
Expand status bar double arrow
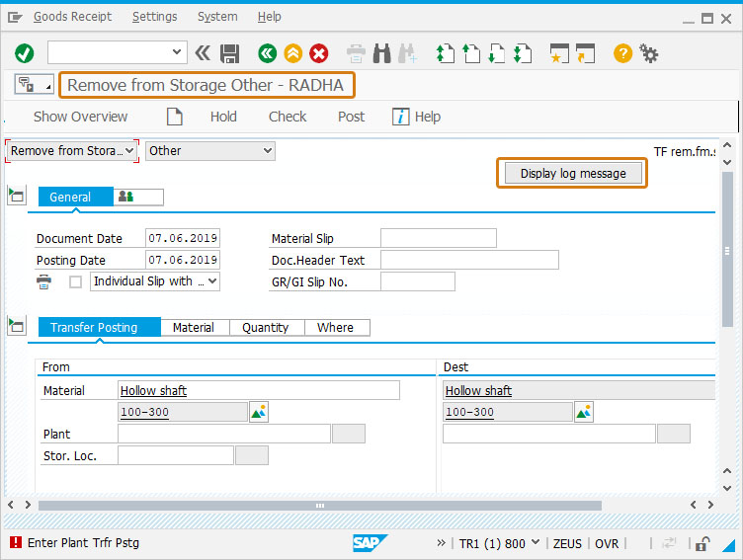point(441,542)
